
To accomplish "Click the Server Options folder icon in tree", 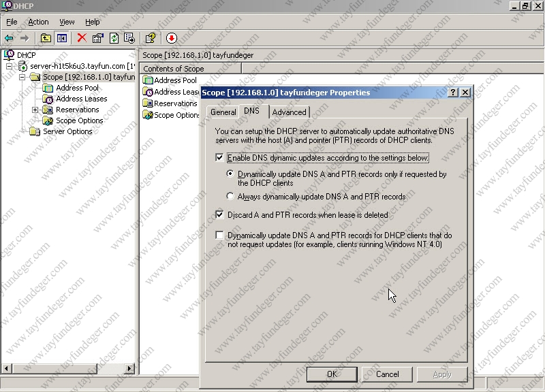I will click(35, 131).
